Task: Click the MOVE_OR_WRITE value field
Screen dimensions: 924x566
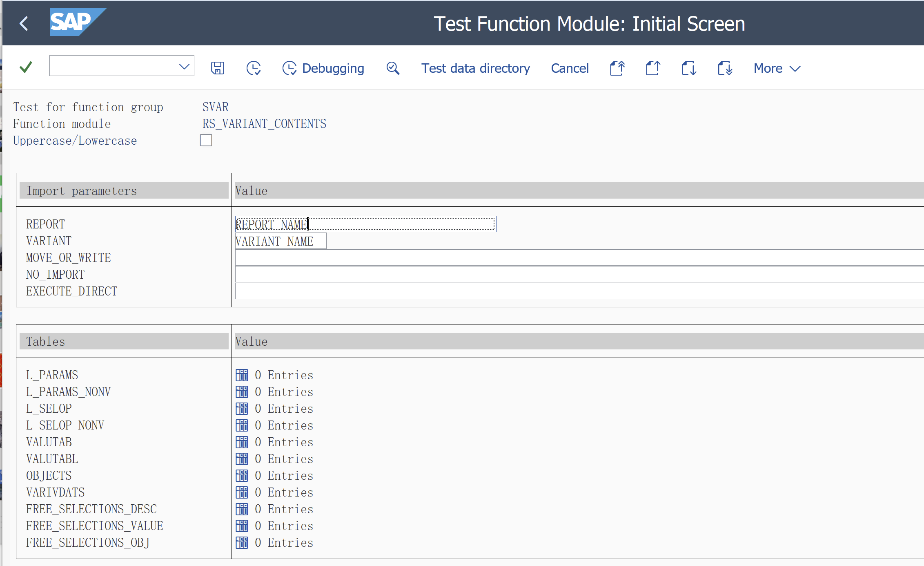Action: (579, 257)
